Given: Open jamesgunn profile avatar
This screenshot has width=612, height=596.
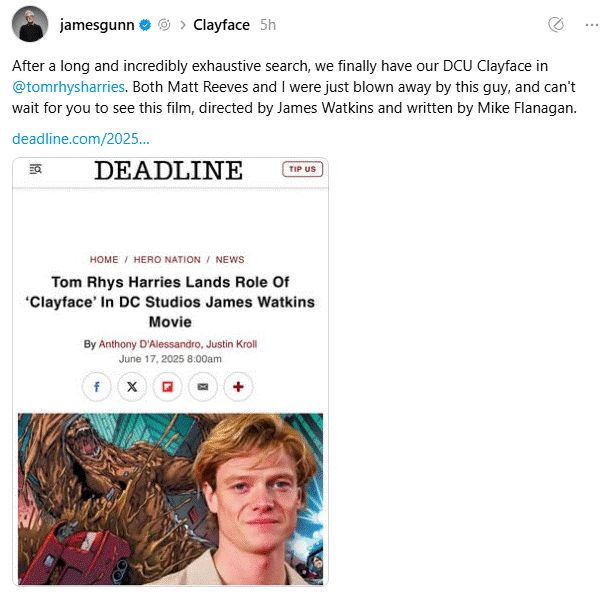Looking at the screenshot, I should click(30, 24).
